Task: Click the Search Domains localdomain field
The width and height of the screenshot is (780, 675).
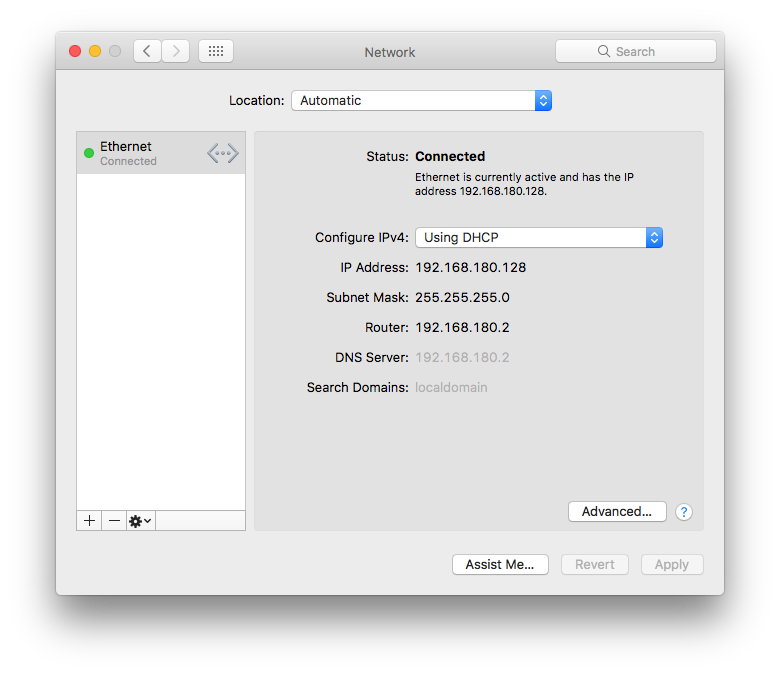Action: tap(451, 387)
